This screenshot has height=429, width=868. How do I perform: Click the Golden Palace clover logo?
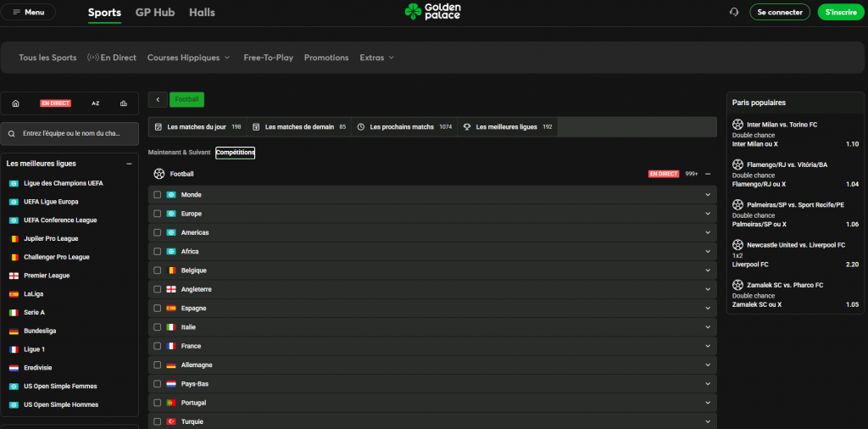[x=413, y=12]
